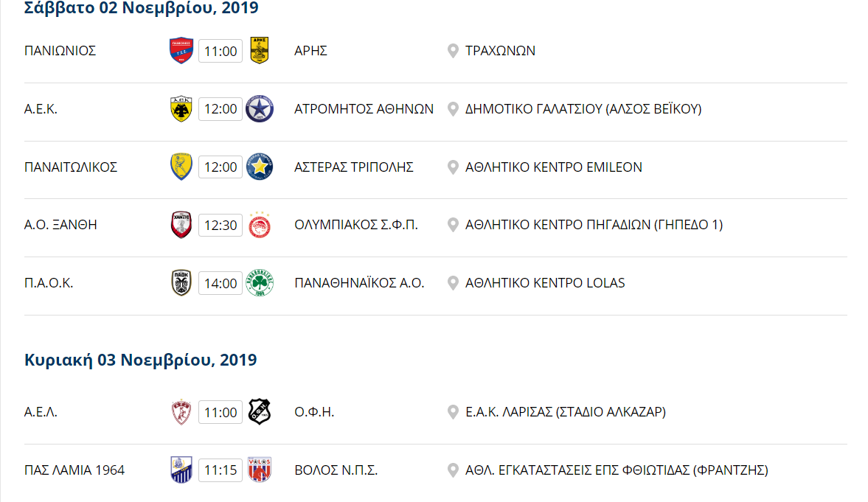Open the 11:00 ΠΑΝΙΩΝΙΟΣ match time box

click(221, 51)
